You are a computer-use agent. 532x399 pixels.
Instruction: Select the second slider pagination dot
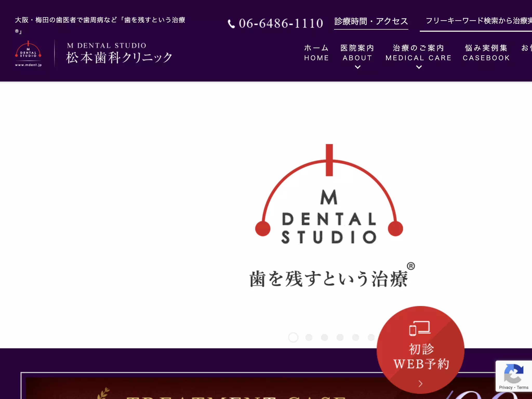[x=309, y=337]
